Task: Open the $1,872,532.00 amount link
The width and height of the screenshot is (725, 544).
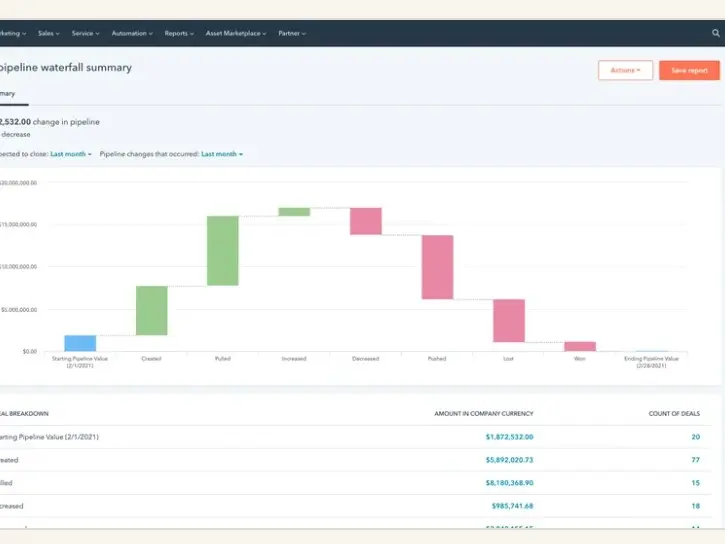Action: click(x=509, y=437)
